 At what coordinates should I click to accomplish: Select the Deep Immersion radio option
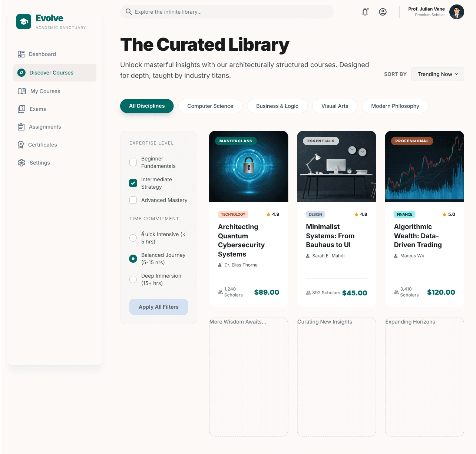click(133, 279)
